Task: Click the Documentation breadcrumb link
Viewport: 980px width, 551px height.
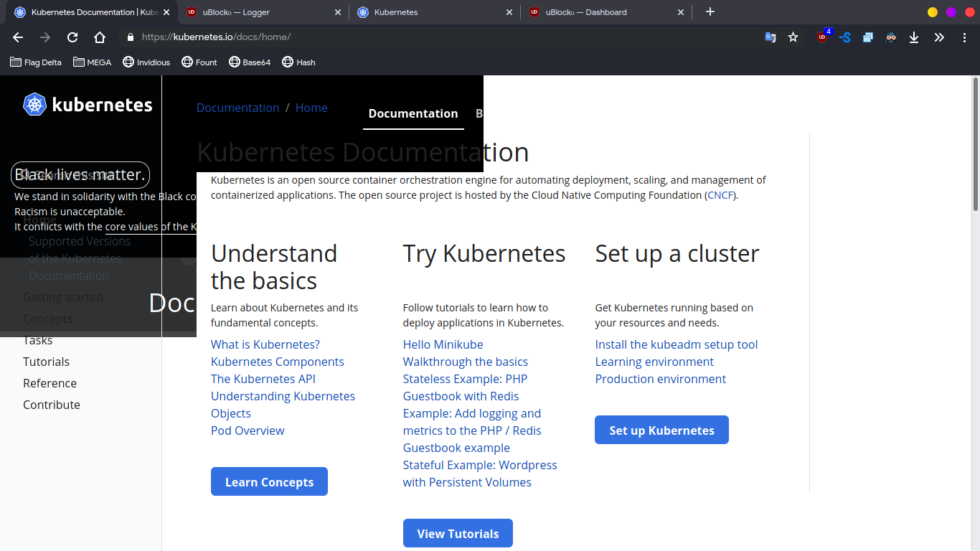Action: point(238,108)
